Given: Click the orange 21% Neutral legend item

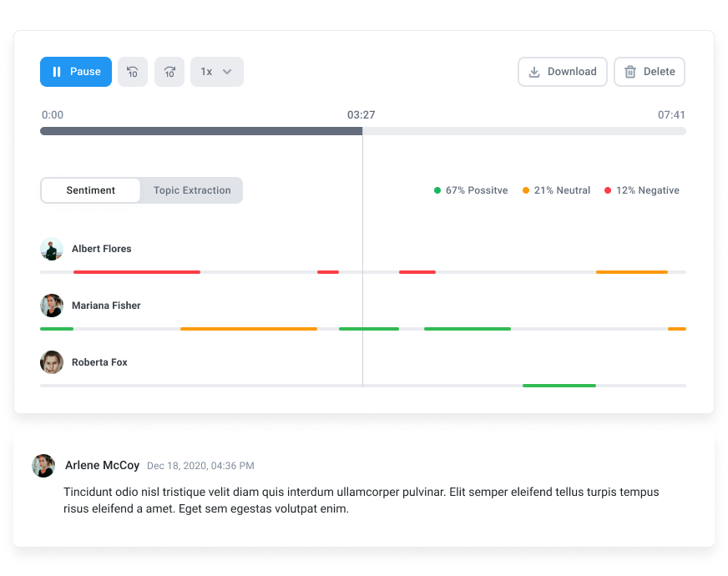Looking at the screenshot, I should pos(556,190).
